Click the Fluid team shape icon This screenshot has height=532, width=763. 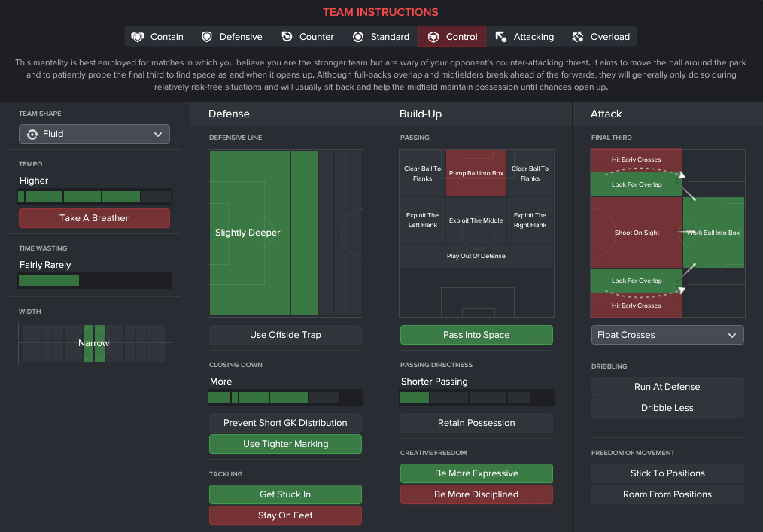tap(32, 134)
